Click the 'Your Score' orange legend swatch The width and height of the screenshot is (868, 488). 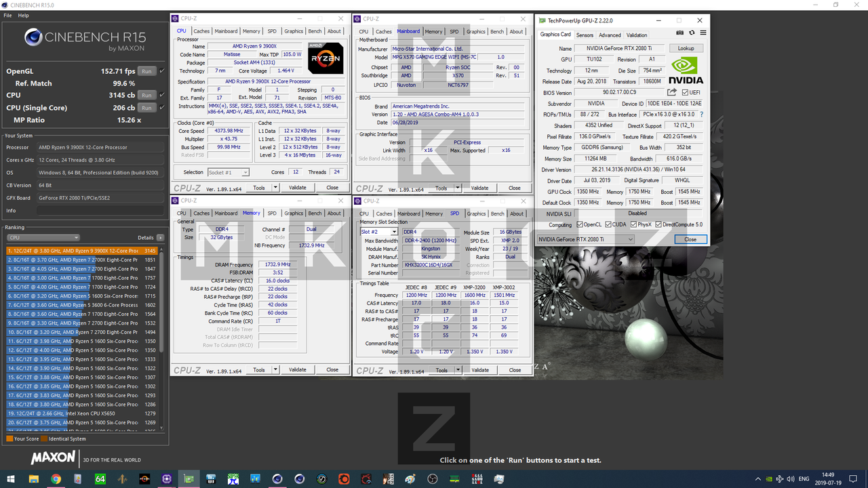pyautogui.click(x=9, y=439)
